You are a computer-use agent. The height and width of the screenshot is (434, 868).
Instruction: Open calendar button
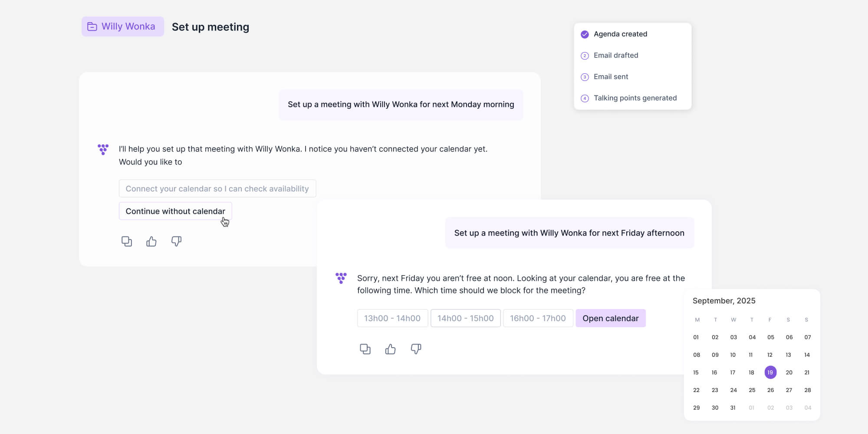tap(611, 318)
